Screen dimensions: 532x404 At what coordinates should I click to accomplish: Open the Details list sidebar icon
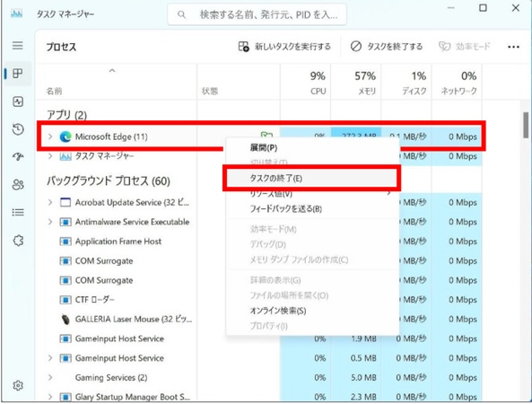pyautogui.click(x=18, y=213)
